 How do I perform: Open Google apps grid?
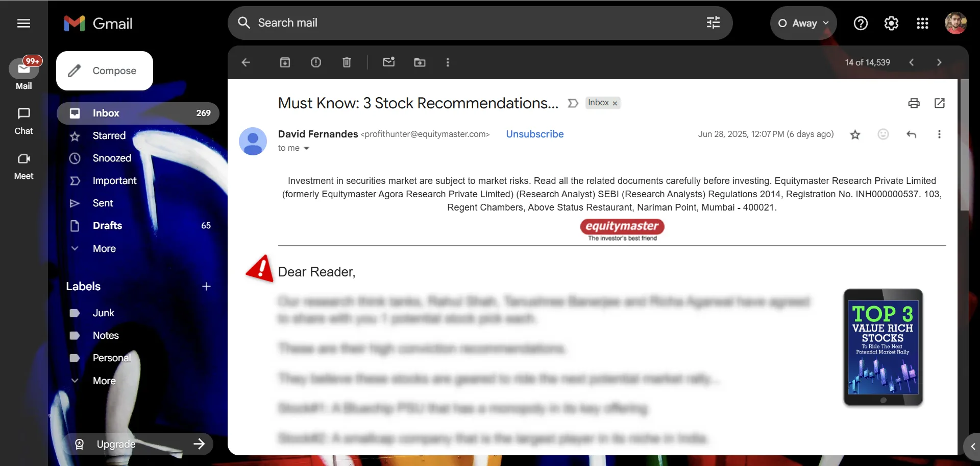click(x=922, y=23)
